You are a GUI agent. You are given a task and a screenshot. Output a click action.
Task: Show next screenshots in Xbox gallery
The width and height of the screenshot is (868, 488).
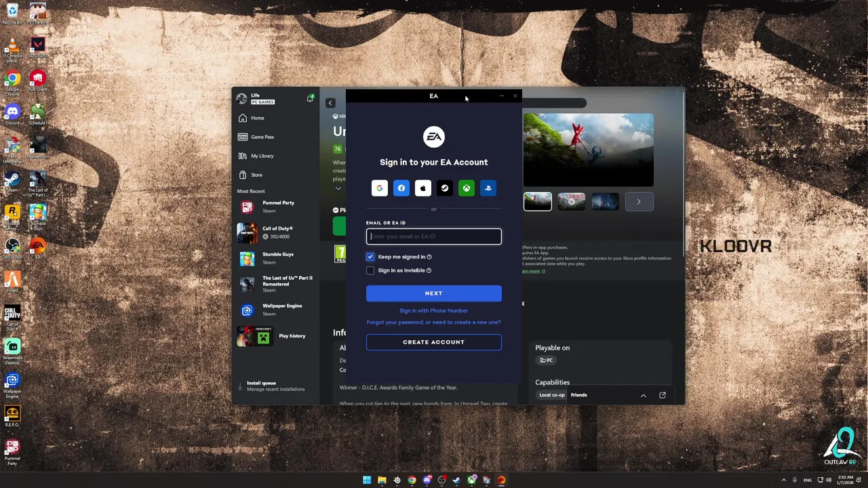(x=639, y=201)
